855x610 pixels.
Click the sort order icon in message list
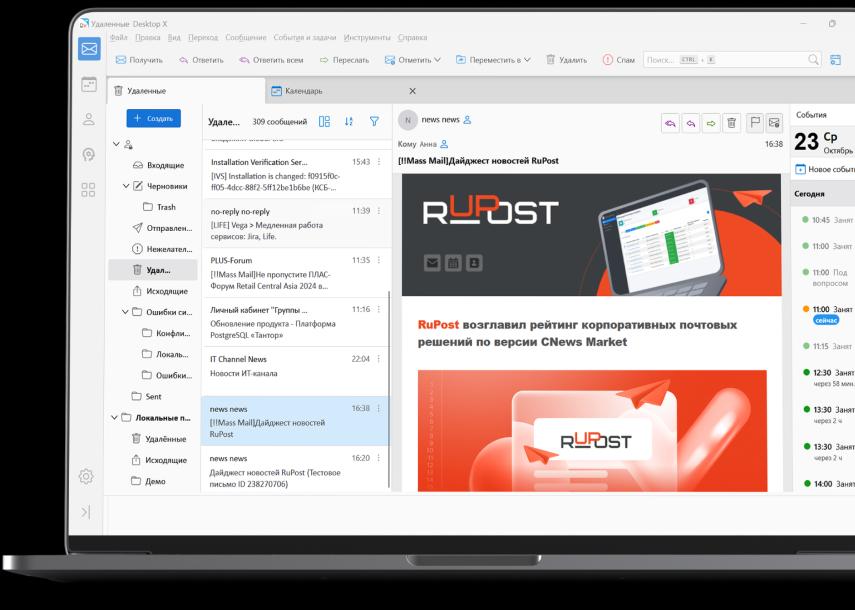(x=349, y=122)
